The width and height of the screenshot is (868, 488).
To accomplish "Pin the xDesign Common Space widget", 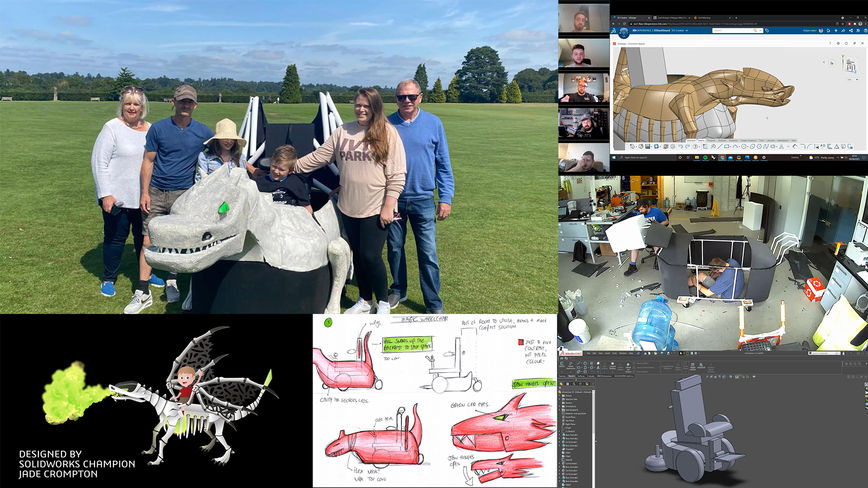I will click(854, 43).
